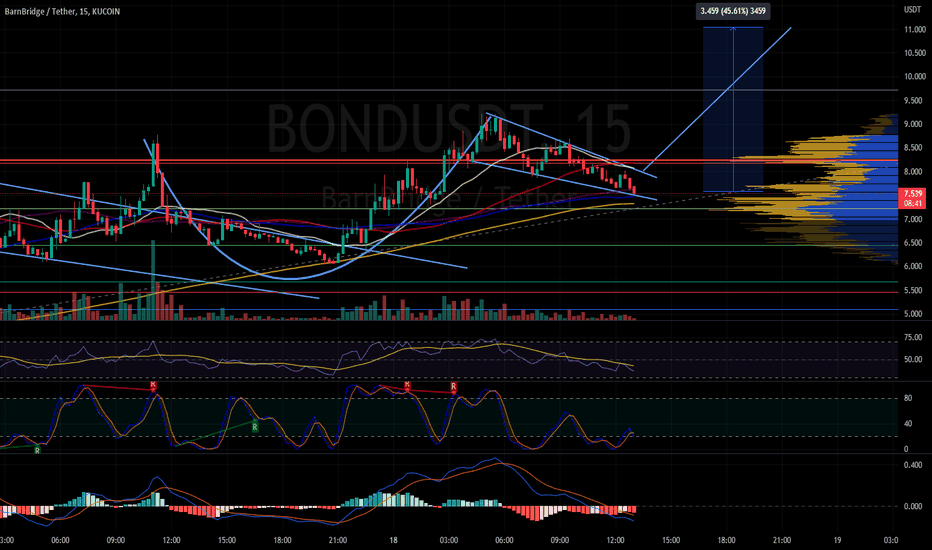Click the 8.000 price axis label
Viewport: 932px width, 550px height.
tap(914, 172)
